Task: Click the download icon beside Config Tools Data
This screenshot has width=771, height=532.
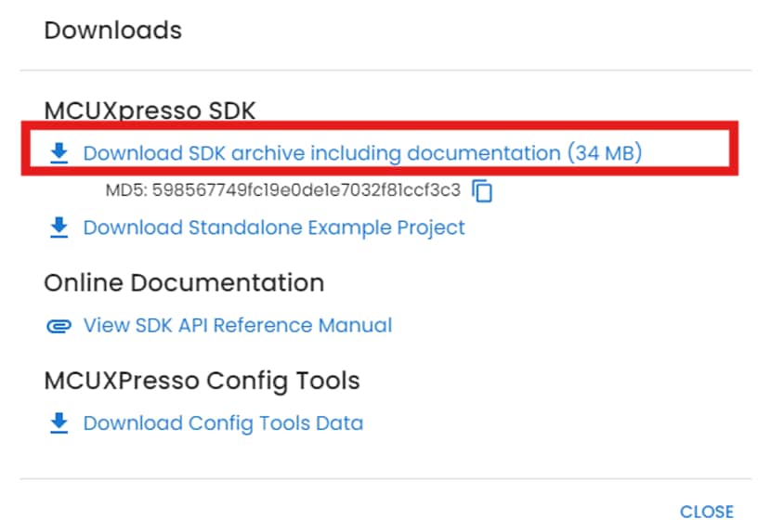Action: click(59, 423)
